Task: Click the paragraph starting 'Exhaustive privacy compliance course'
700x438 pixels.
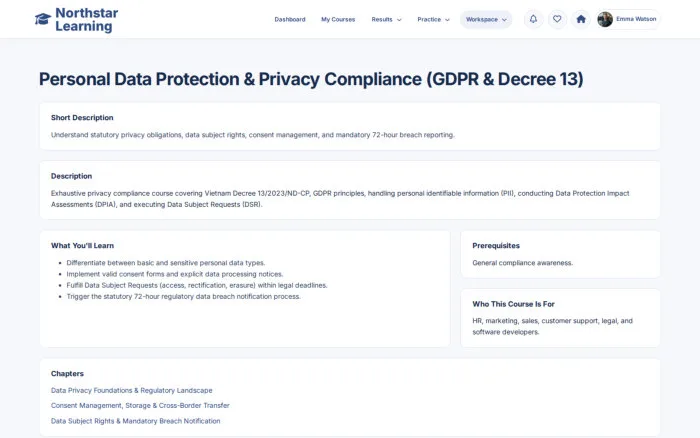Action: 340,199
